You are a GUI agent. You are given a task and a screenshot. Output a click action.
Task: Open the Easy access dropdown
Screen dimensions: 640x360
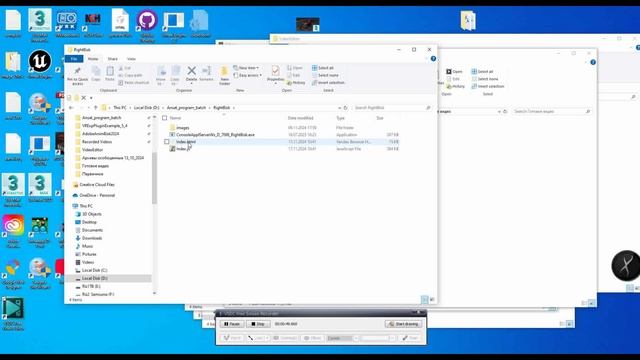248,76
